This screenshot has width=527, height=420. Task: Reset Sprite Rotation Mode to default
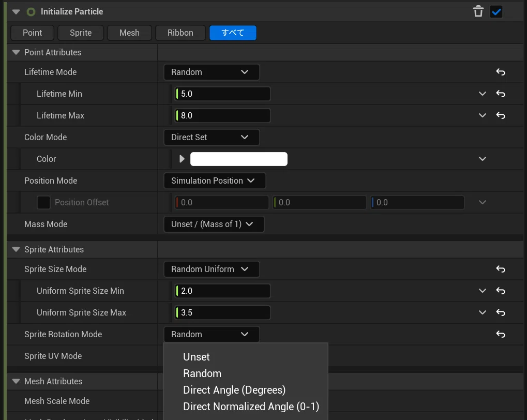pyautogui.click(x=501, y=334)
